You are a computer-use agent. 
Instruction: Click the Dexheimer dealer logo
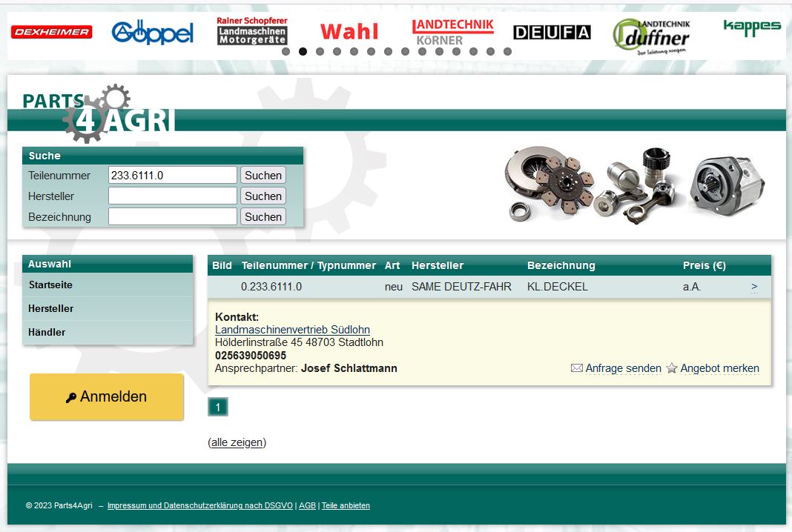coord(51,32)
